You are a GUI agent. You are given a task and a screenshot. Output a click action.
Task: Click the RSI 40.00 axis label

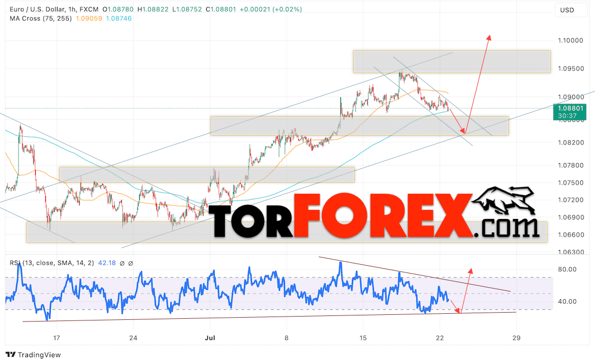coord(567,302)
